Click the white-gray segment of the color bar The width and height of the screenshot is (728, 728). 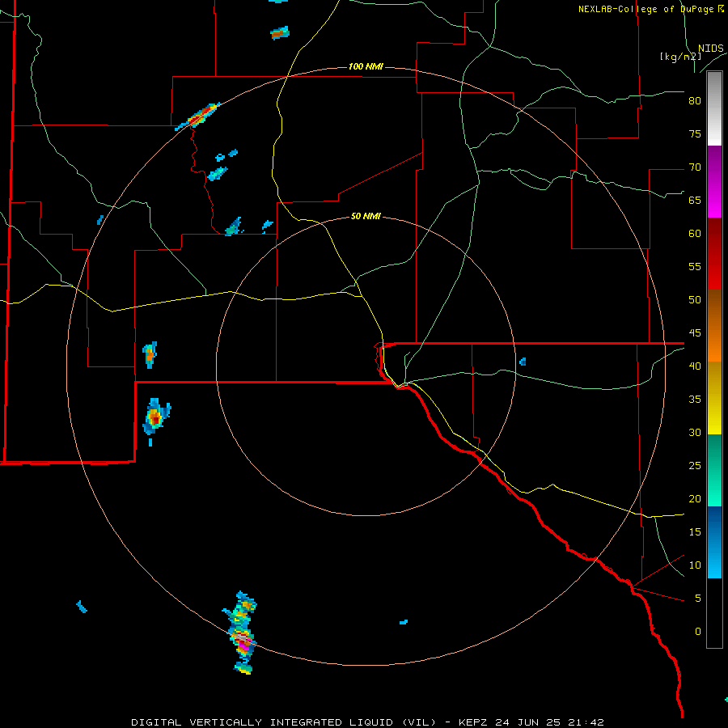(714, 108)
